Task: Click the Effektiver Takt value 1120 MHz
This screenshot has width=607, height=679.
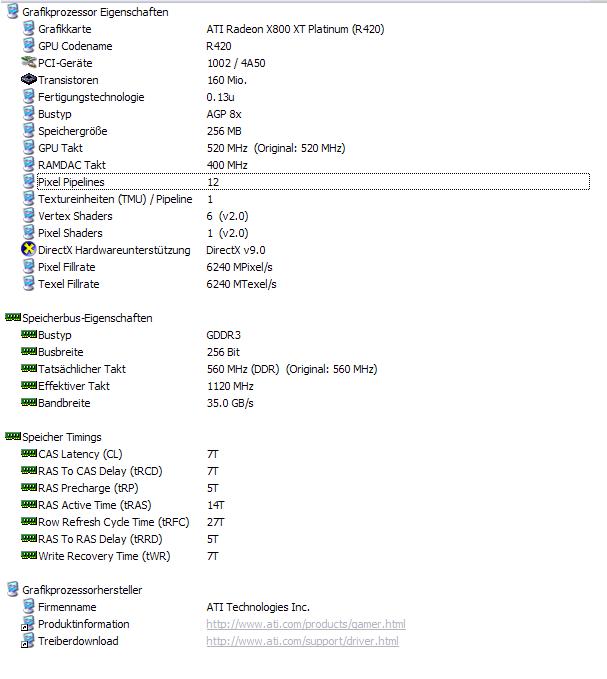Action: coord(230,386)
